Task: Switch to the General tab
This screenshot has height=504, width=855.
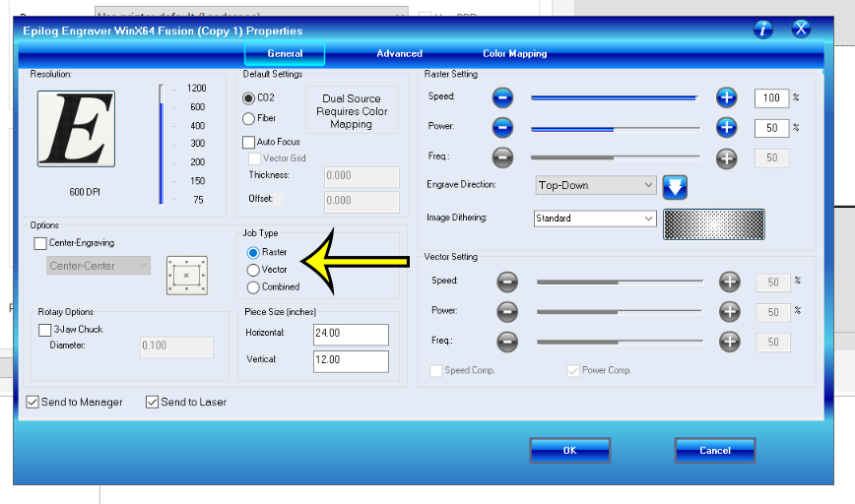Action: [285, 53]
